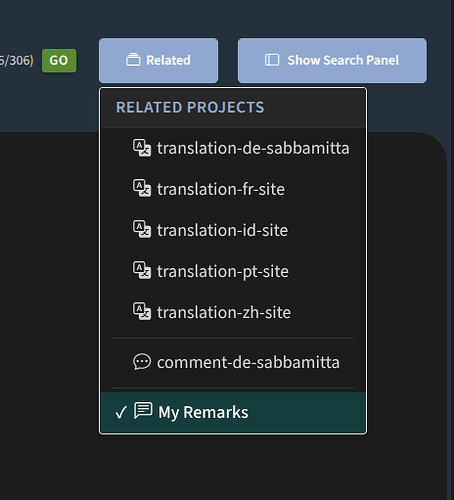This screenshot has width=454, height=500.
Task: Collapse the Related dropdown
Action: coord(158,60)
